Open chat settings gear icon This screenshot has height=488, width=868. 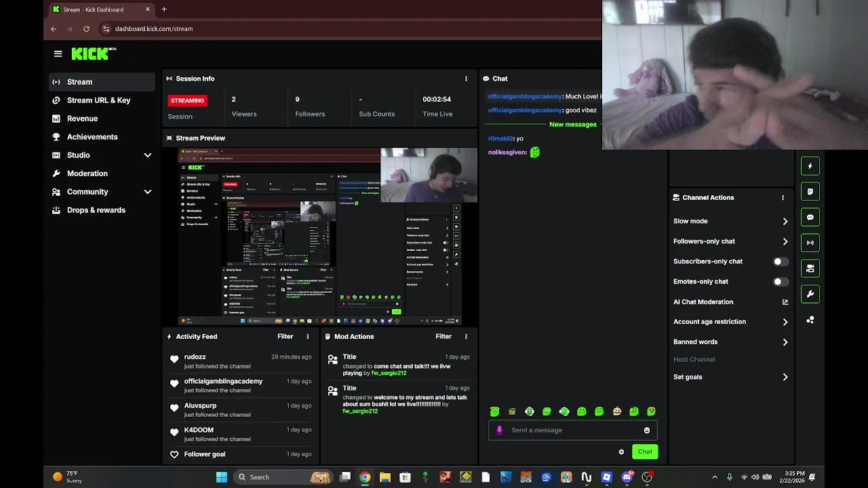[621, 452]
